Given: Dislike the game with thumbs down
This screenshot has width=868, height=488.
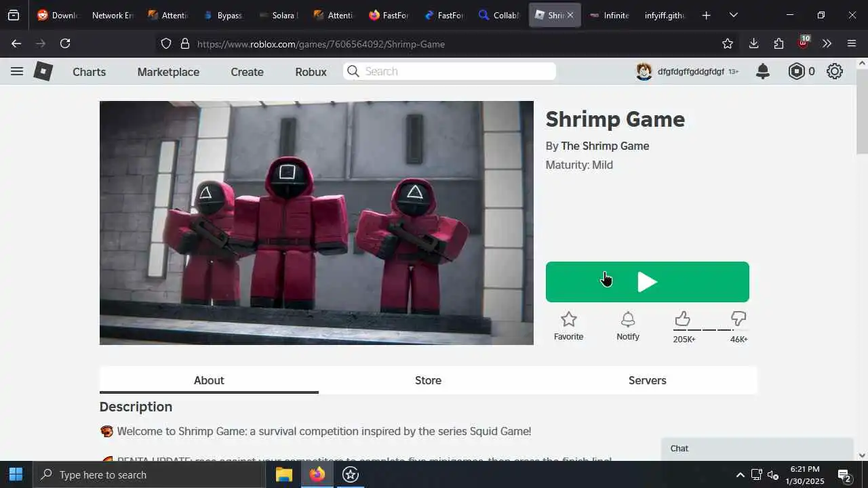Looking at the screenshot, I should click(738, 319).
